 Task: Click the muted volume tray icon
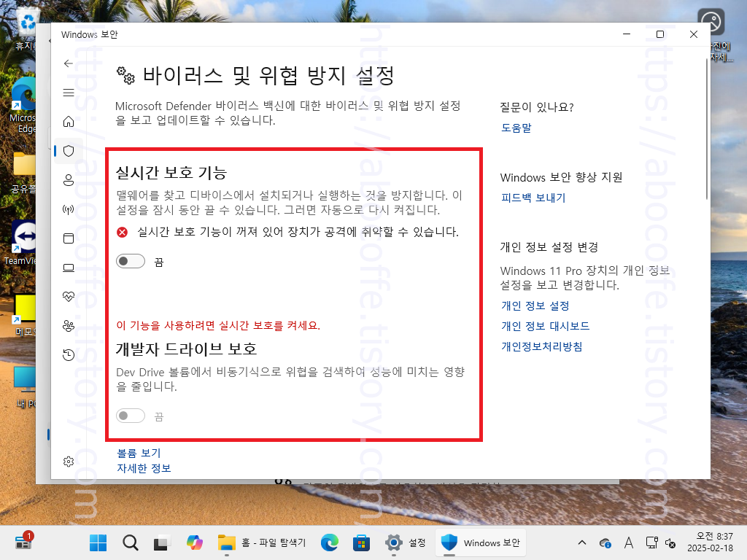670,542
